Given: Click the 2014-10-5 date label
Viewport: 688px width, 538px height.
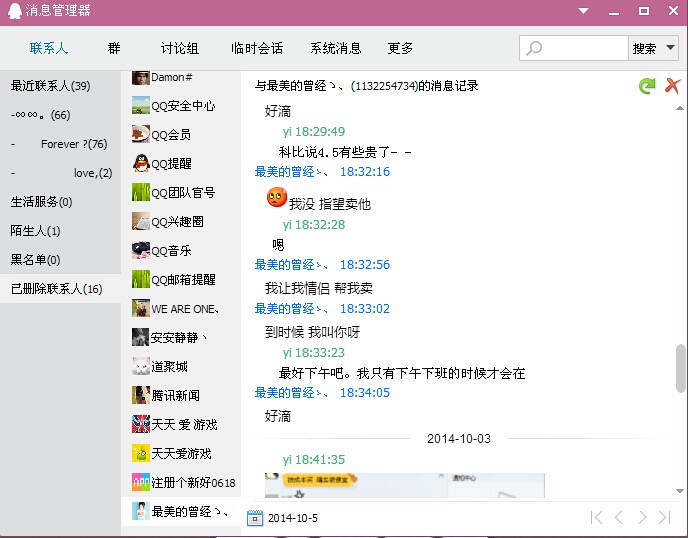Looking at the screenshot, I should [x=293, y=518].
